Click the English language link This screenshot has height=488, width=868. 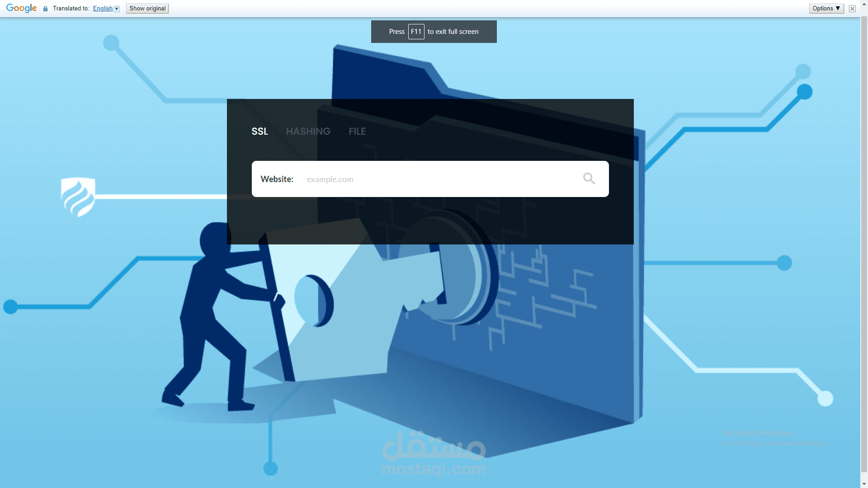coord(103,8)
